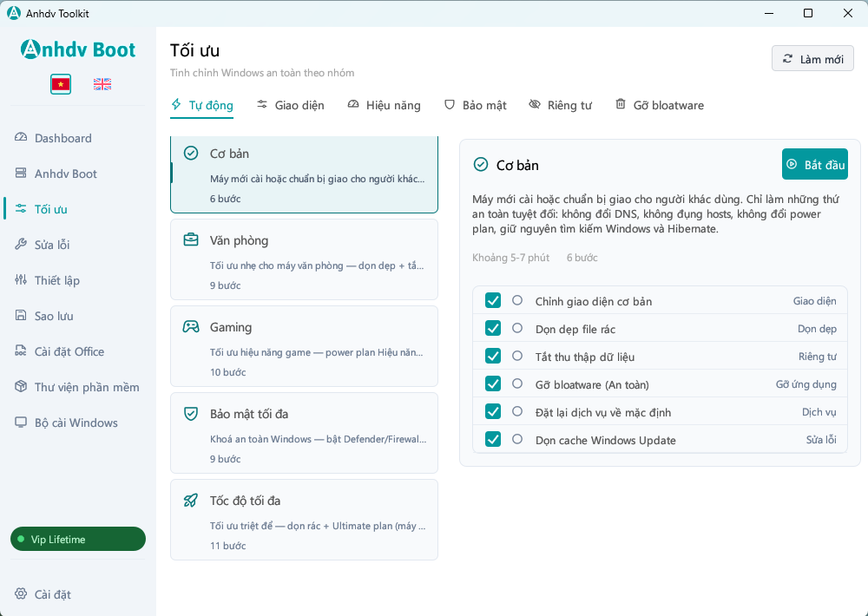Click the 'Khoảng 5-7 phút' duration text
Image resolution: width=868 pixels, height=616 pixels.
click(511, 258)
